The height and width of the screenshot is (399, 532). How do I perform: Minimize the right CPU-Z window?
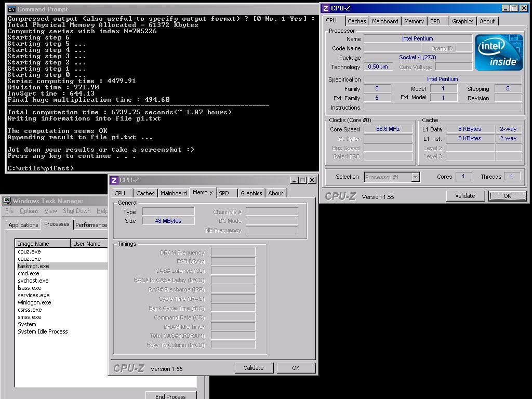click(x=506, y=8)
